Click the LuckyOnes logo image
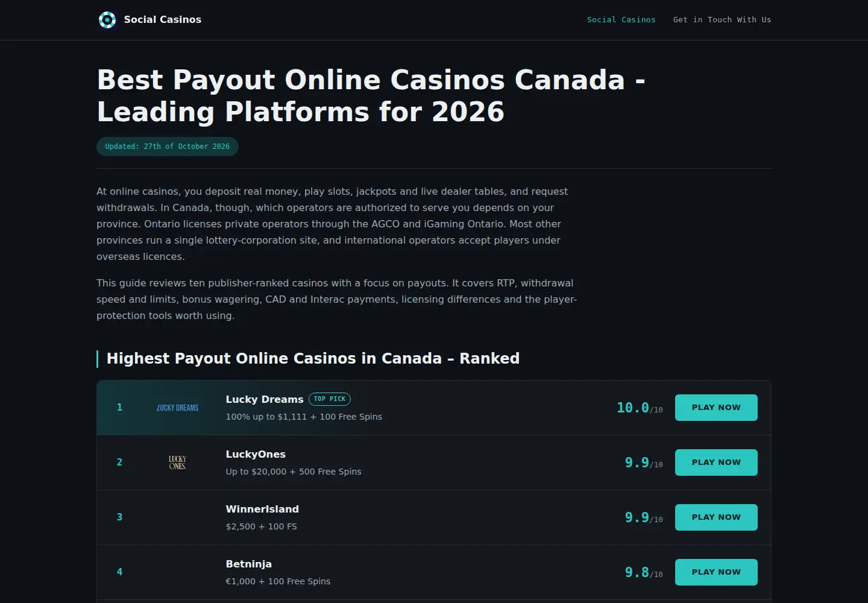 coord(177,463)
